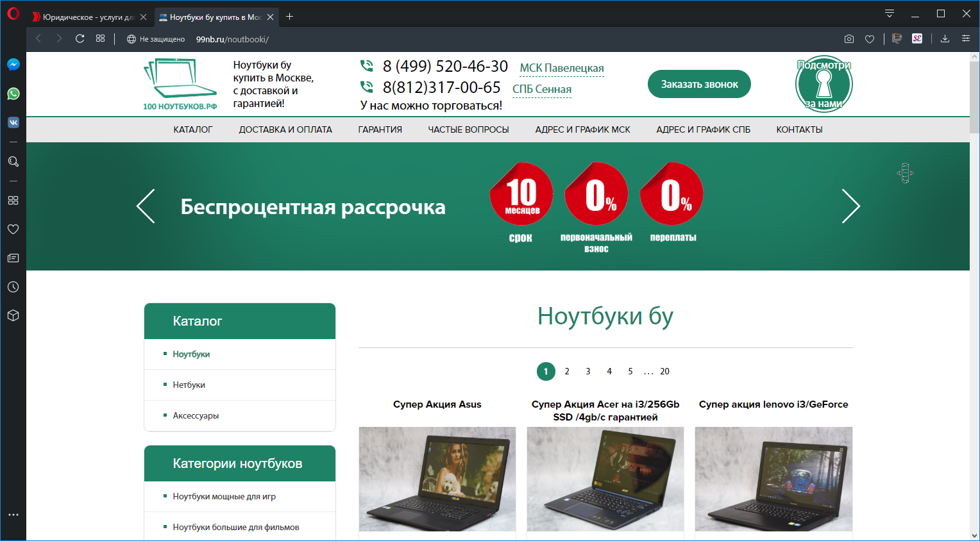Select 'Аксессуары' in the Каталог list
Viewport: 980px width, 541px height.
(x=196, y=415)
